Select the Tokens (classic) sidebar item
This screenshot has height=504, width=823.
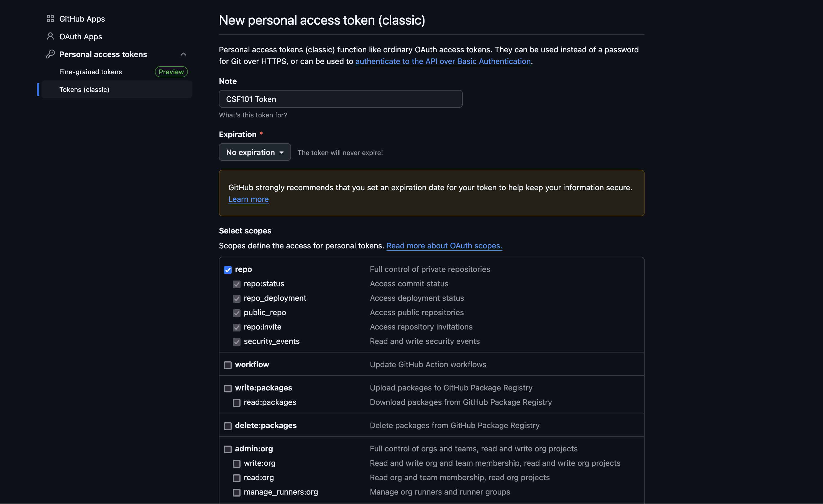pyautogui.click(x=84, y=89)
